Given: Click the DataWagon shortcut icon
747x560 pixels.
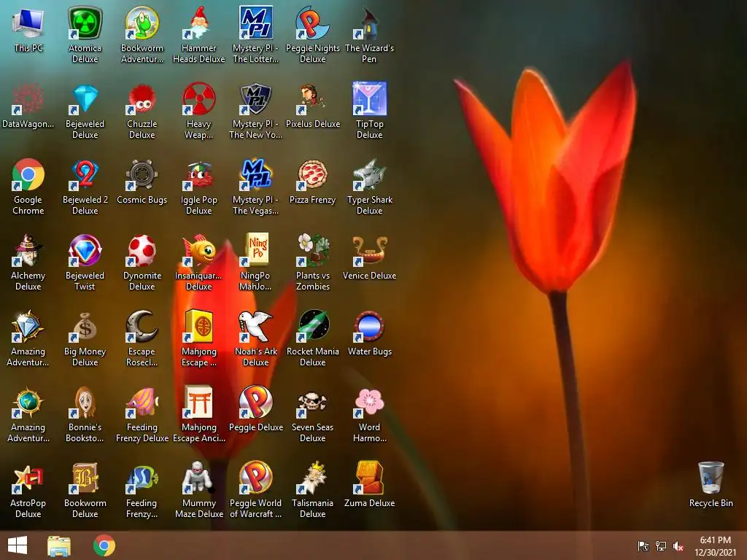Looking at the screenshot, I should point(28,98).
